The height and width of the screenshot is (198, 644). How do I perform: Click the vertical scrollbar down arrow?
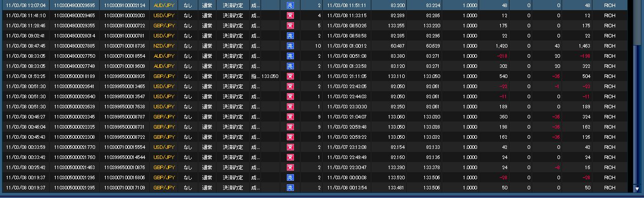(x=636, y=189)
